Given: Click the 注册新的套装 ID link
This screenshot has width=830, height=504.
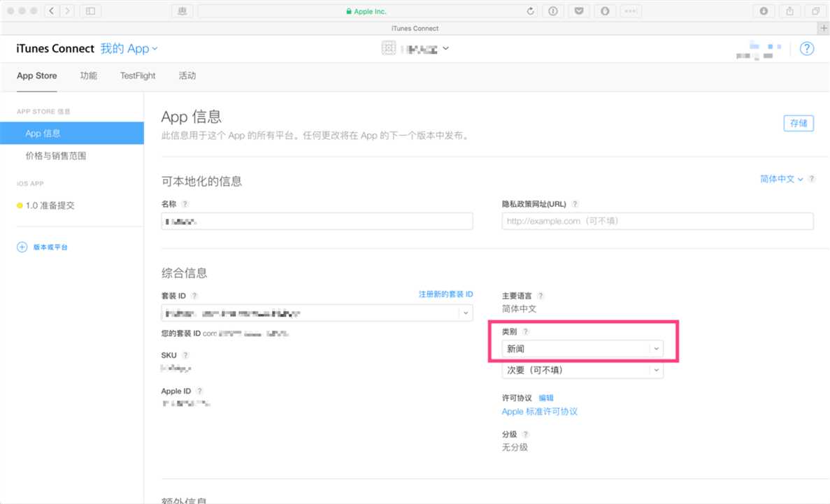Looking at the screenshot, I should (x=445, y=294).
